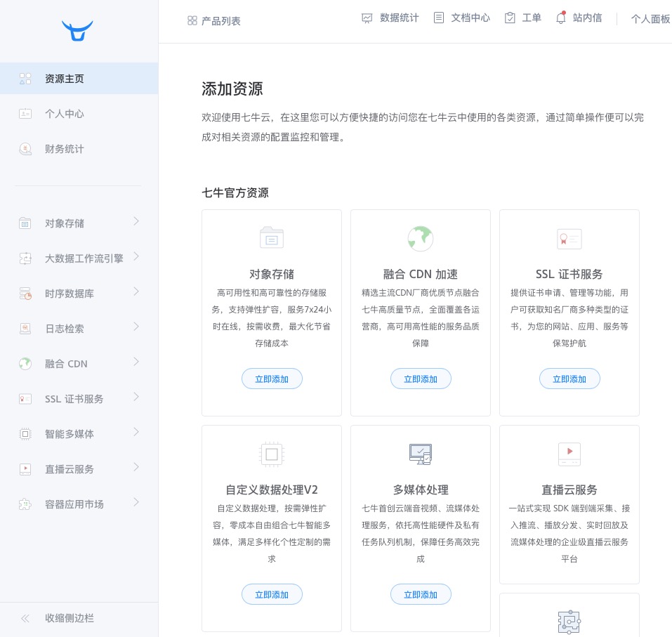Select 智能多媒体 label in sidebar

(70, 434)
